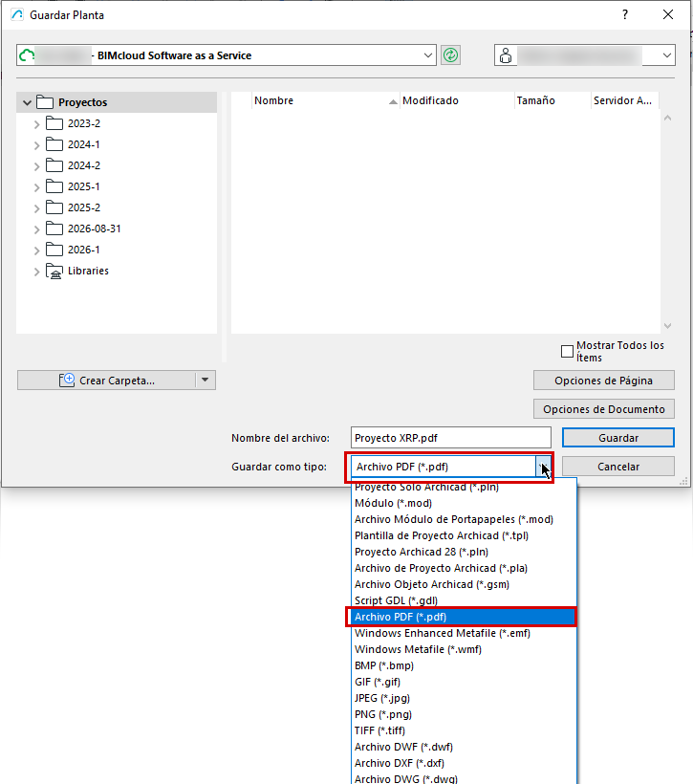The height and width of the screenshot is (784, 693).
Task: Click the Nombre del archivo field
Action: coord(450,438)
